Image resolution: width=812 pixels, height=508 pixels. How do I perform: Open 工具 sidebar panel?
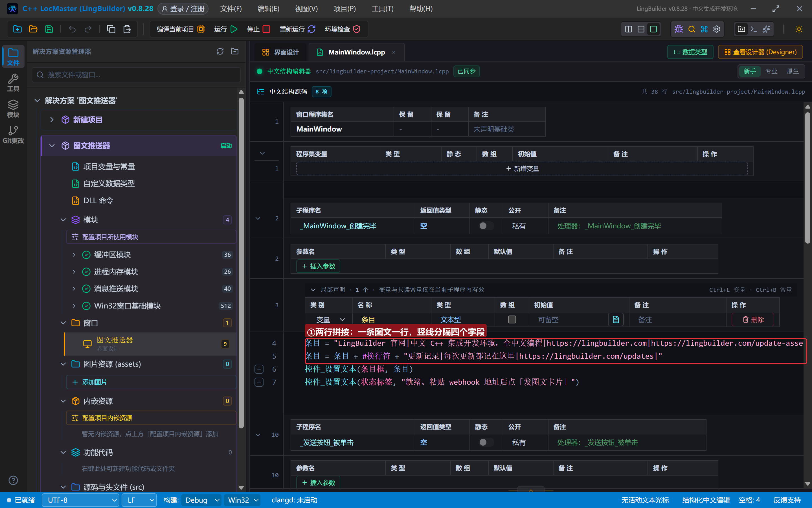pos(13,83)
